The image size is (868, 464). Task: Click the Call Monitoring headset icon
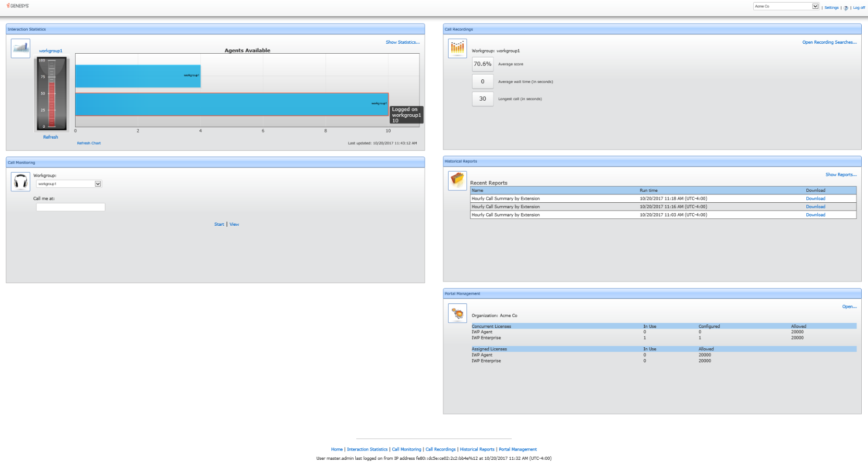(20, 182)
